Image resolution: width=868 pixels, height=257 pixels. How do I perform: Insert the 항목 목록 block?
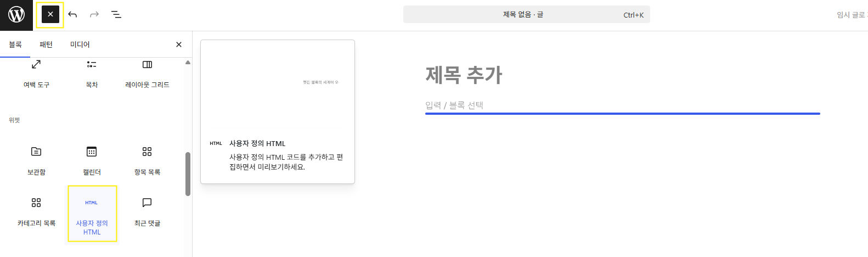[147, 160]
